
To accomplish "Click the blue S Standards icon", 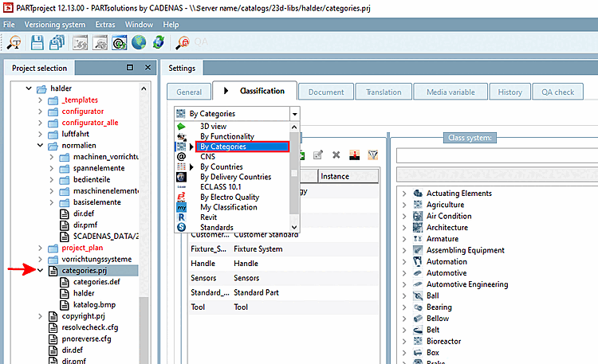I will tap(181, 227).
